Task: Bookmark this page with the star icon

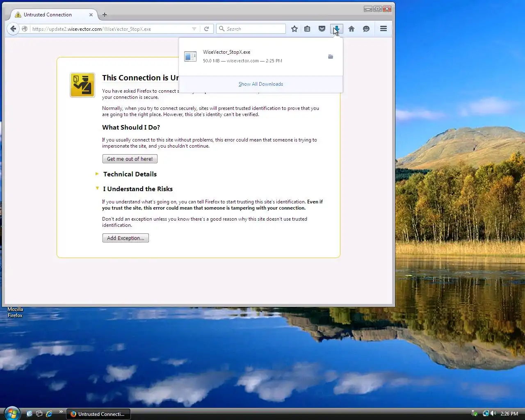Action: [x=294, y=29]
